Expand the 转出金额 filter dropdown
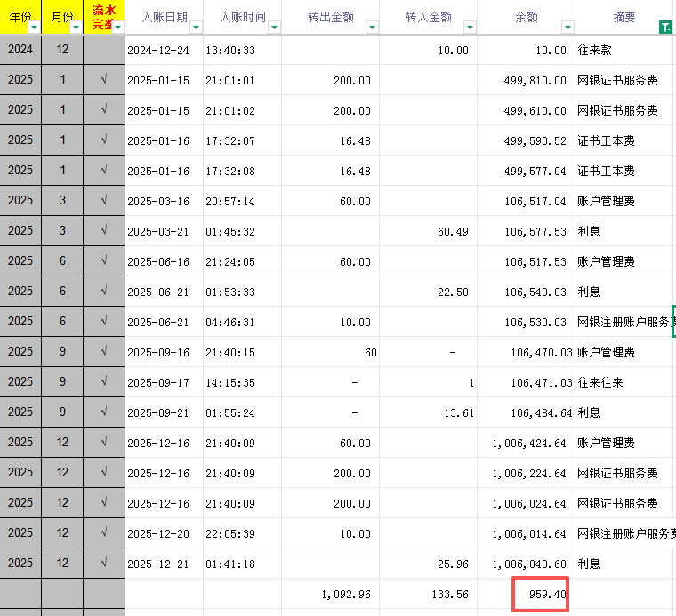The width and height of the screenshot is (676, 616). click(x=371, y=28)
